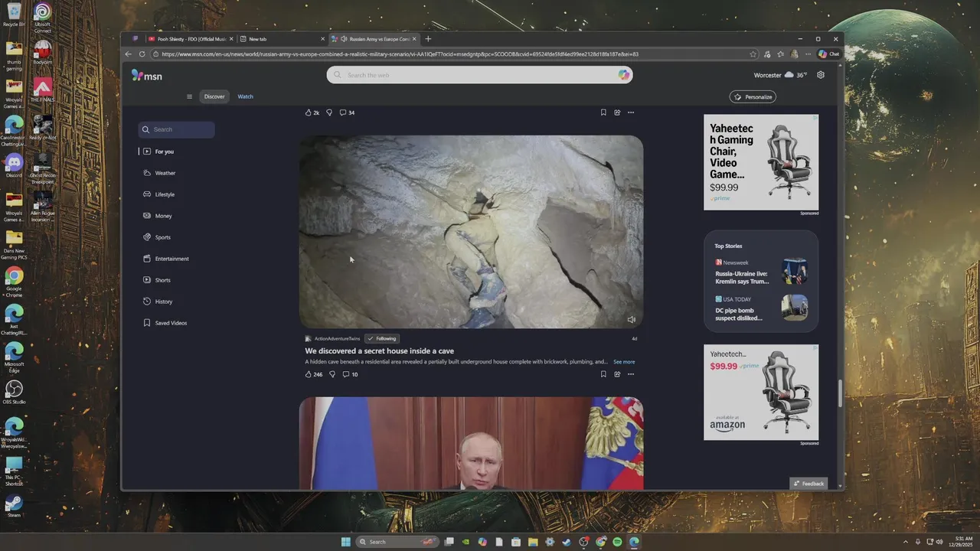Like the secret house cave video
Screen dimensions: 980x551
coord(313,374)
